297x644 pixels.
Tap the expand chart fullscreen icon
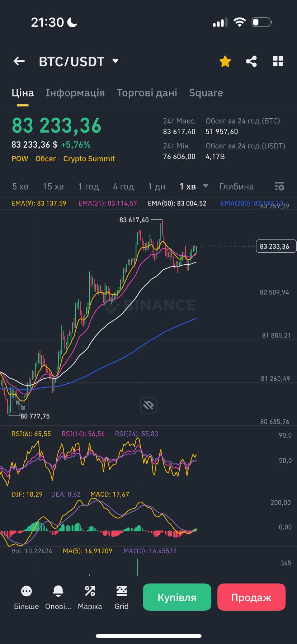pos(20,405)
